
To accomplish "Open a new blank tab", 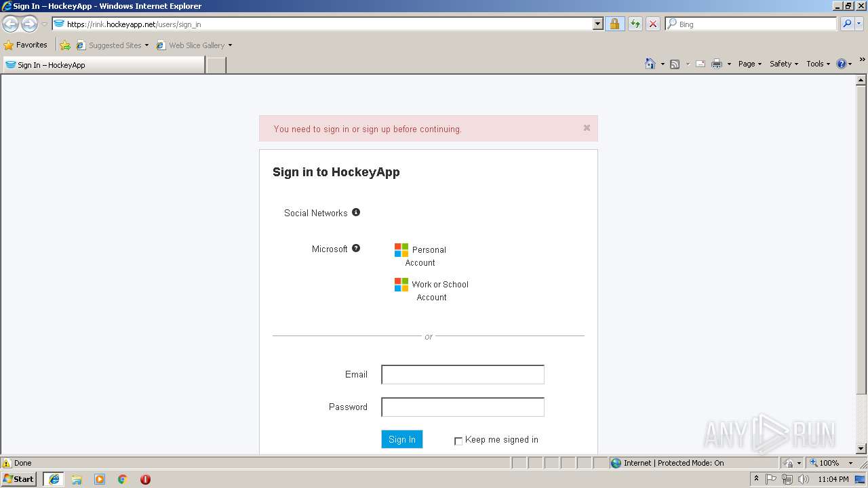I will pyautogui.click(x=216, y=65).
